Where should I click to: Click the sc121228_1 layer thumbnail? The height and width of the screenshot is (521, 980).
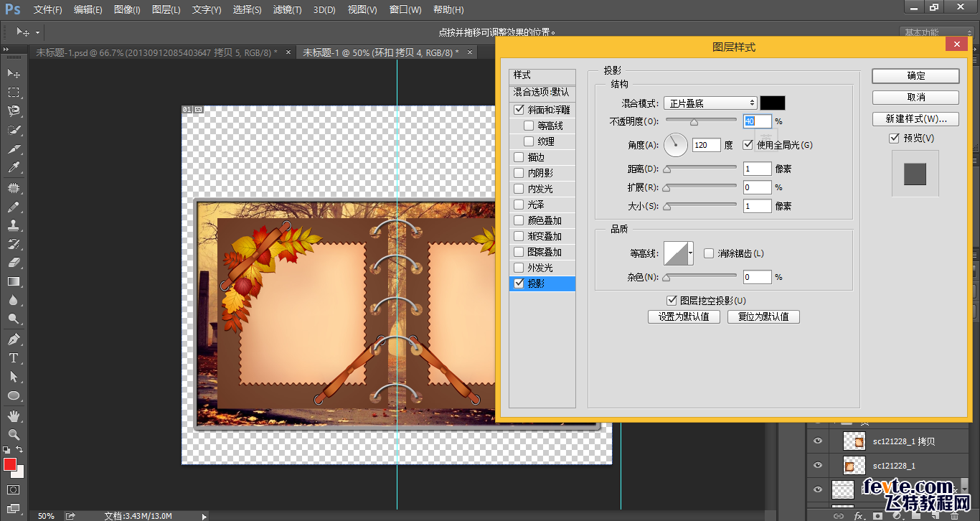(854, 466)
